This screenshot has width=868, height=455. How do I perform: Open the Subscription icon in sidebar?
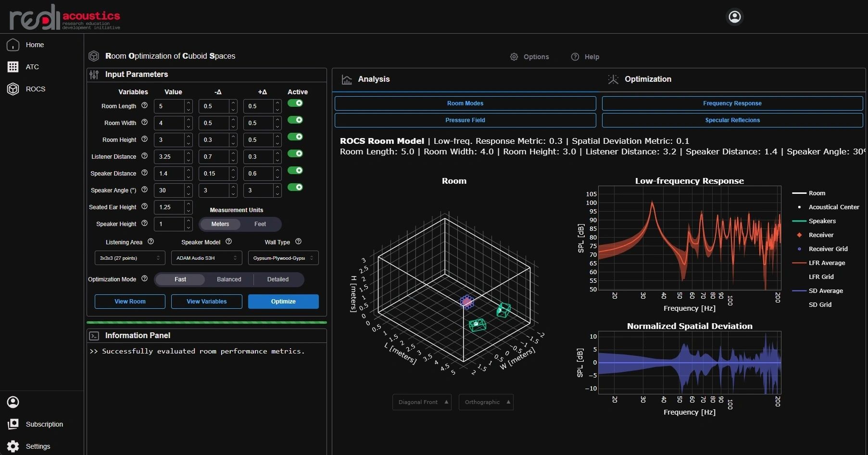(13, 424)
